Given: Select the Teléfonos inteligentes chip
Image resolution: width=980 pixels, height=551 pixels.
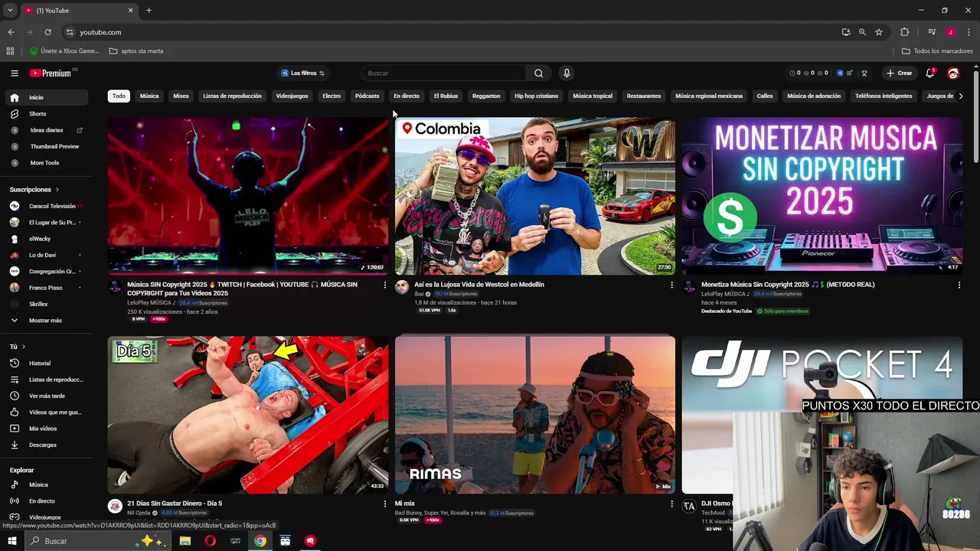Looking at the screenshot, I should (884, 96).
